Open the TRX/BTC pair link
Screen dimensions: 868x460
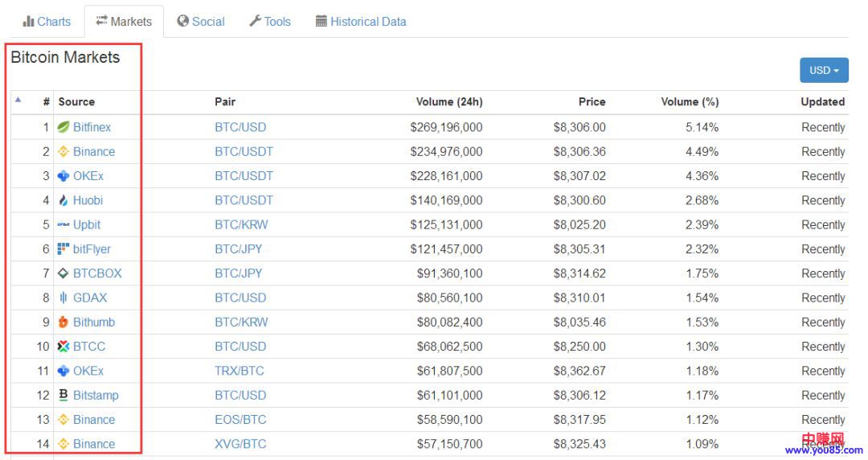pyautogui.click(x=239, y=371)
